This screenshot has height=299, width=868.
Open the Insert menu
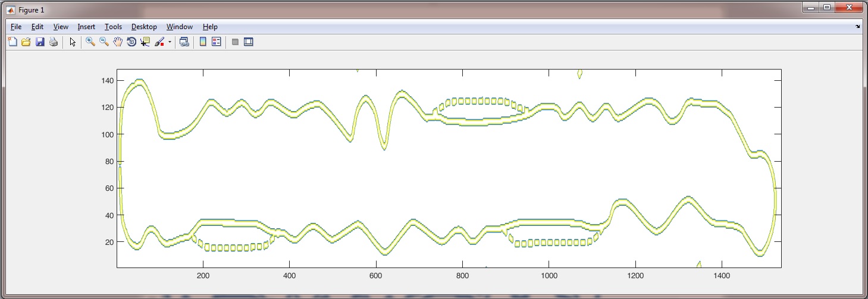pos(86,27)
